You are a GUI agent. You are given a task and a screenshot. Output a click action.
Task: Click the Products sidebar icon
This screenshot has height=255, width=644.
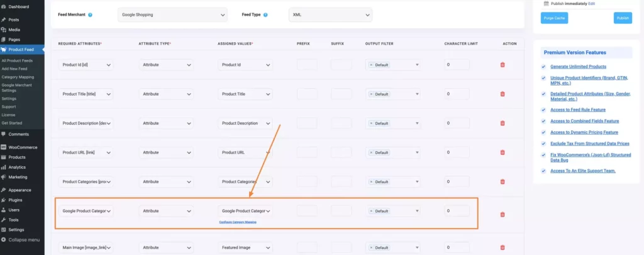4,157
